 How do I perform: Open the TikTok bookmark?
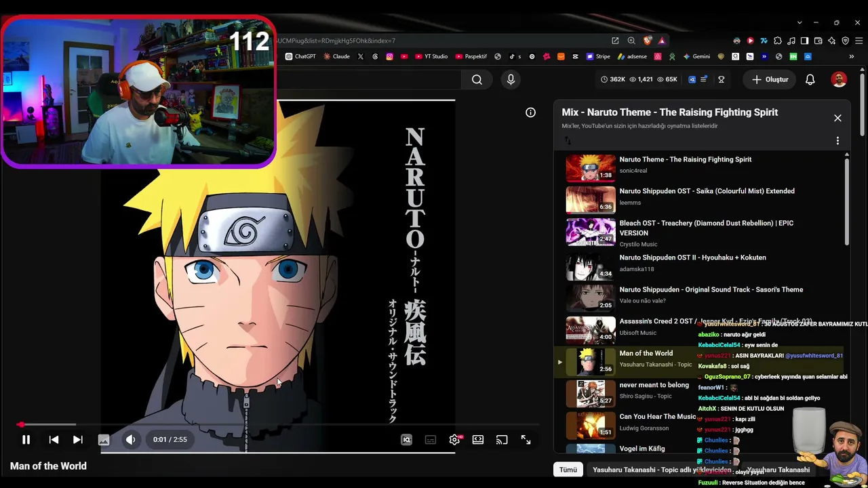pyautogui.click(x=514, y=56)
